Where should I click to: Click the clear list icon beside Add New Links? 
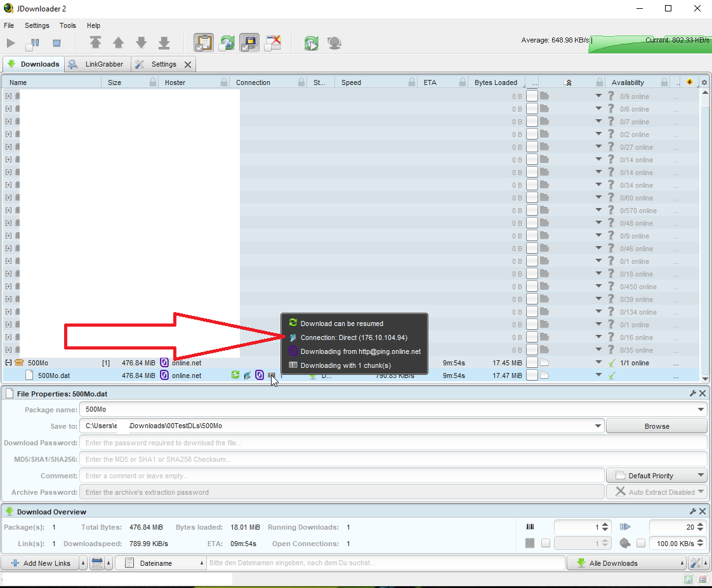pyautogui.click(x=97, y=563)
